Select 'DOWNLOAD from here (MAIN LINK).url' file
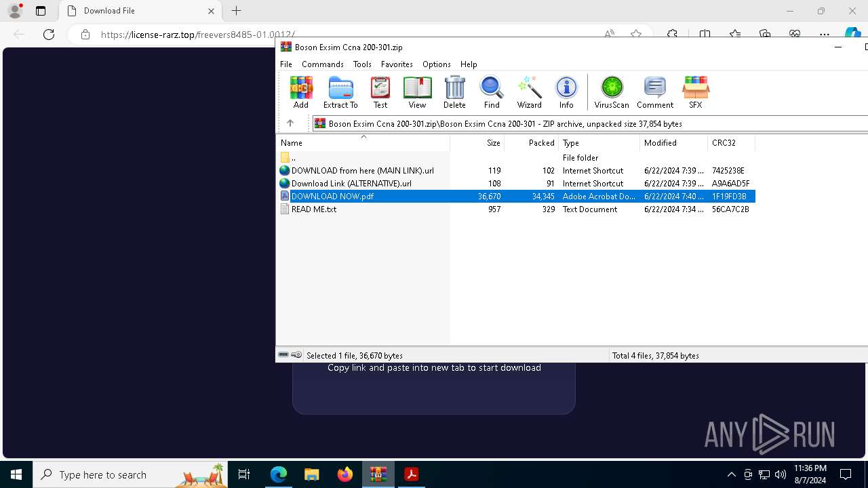This screenshot has height=488, width=868. pyautogui.click(x=516, y=171)
